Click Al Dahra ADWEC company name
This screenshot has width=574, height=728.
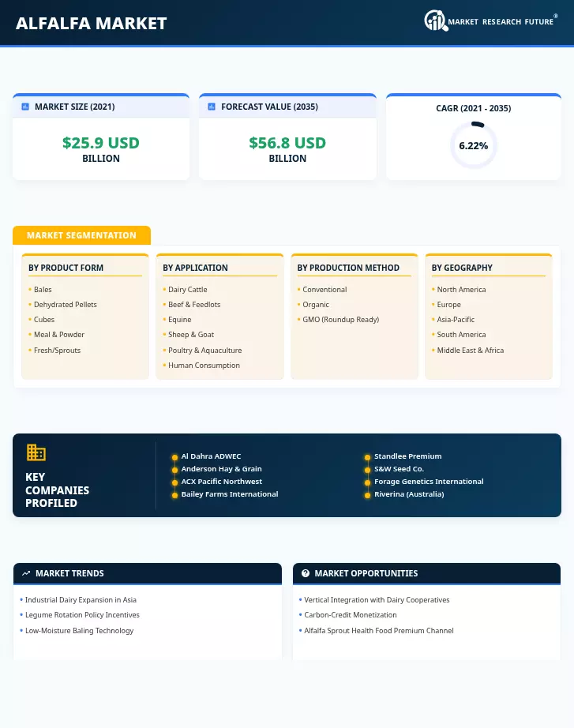pyautogui.click(x=211, y=456)
